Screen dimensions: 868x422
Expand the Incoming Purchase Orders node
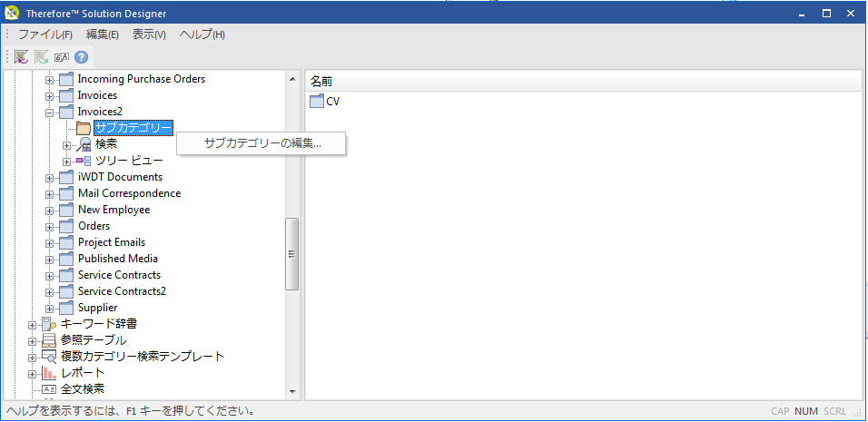coord(49,80)
